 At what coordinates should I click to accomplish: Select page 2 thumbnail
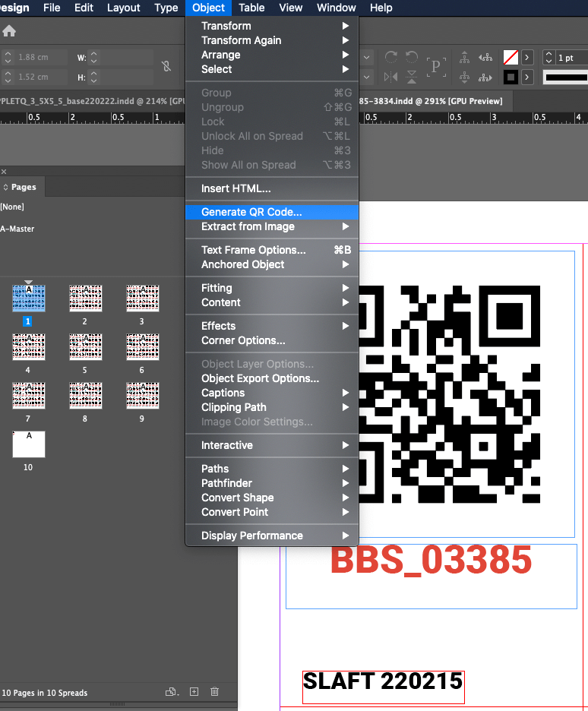(85, 299)
